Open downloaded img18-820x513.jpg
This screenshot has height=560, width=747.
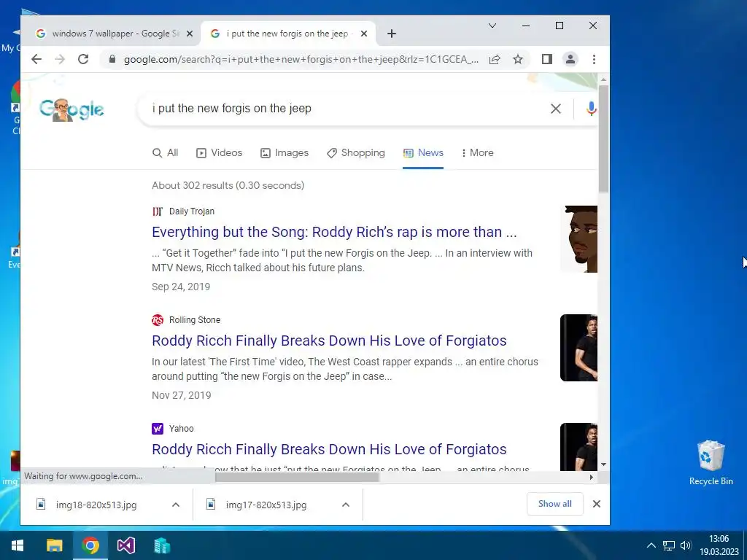point(96,505)
